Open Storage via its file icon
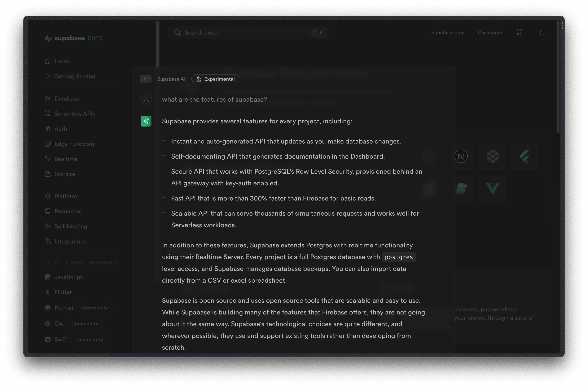 [x=48, y=174]
